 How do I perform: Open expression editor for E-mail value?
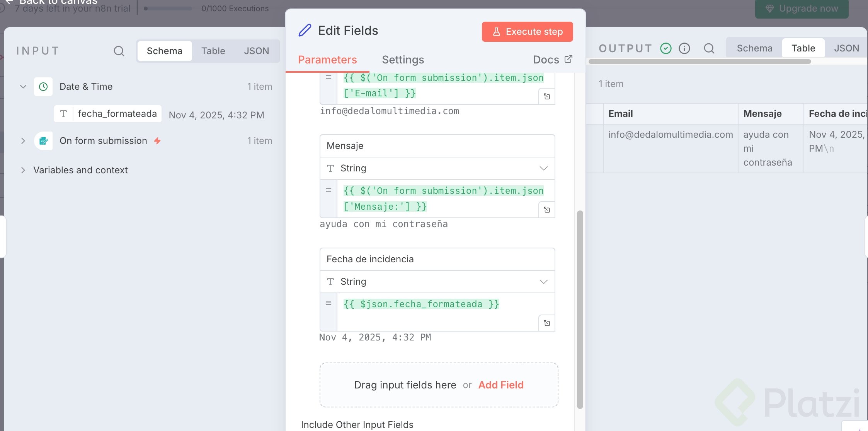click(x=546, y=96)
